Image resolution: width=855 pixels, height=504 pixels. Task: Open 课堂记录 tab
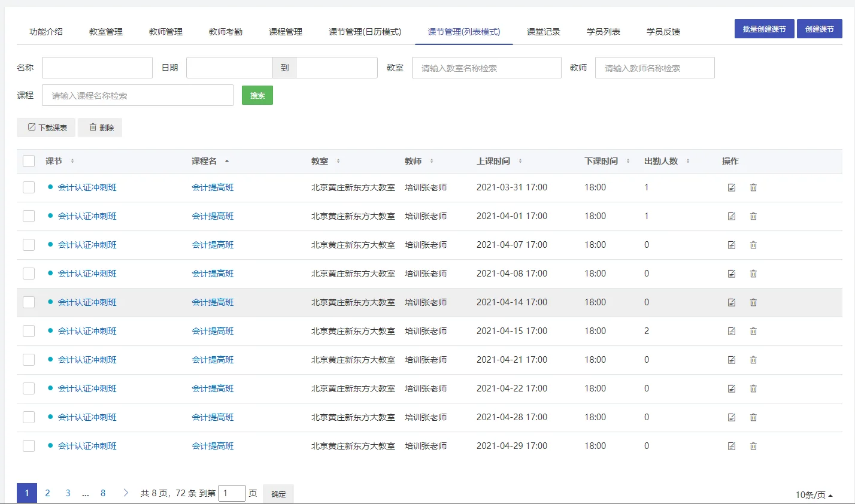(x=544, y=32)
